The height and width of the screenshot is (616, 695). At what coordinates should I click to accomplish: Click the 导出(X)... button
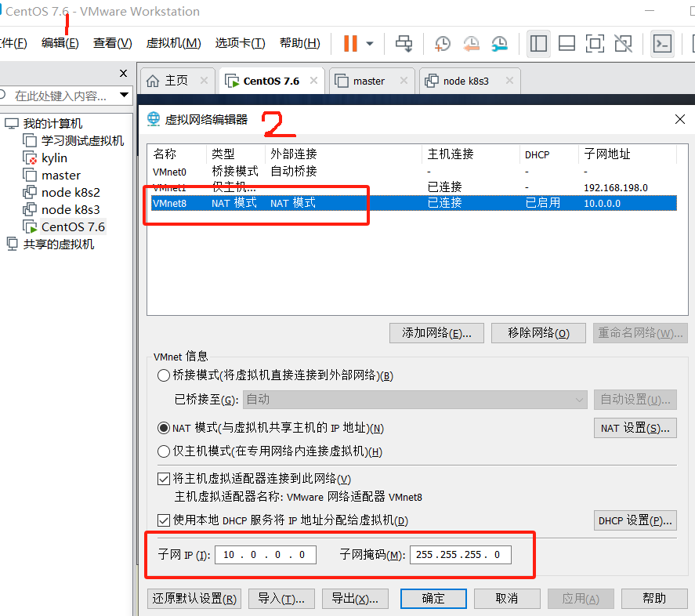click(355, 599)
